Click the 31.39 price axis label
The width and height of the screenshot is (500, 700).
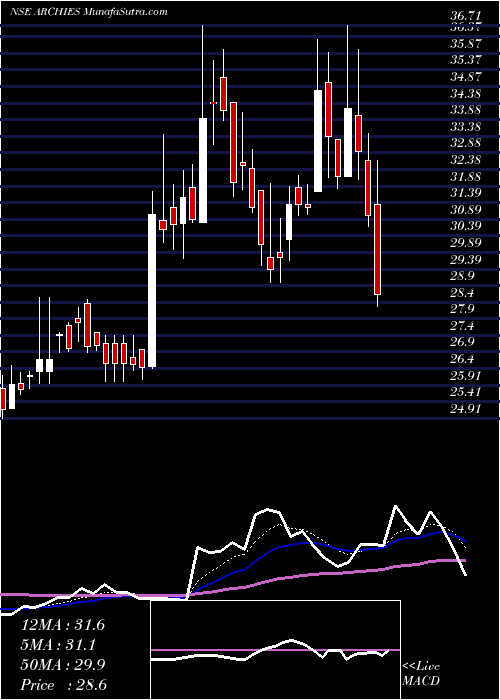(466, 193)
